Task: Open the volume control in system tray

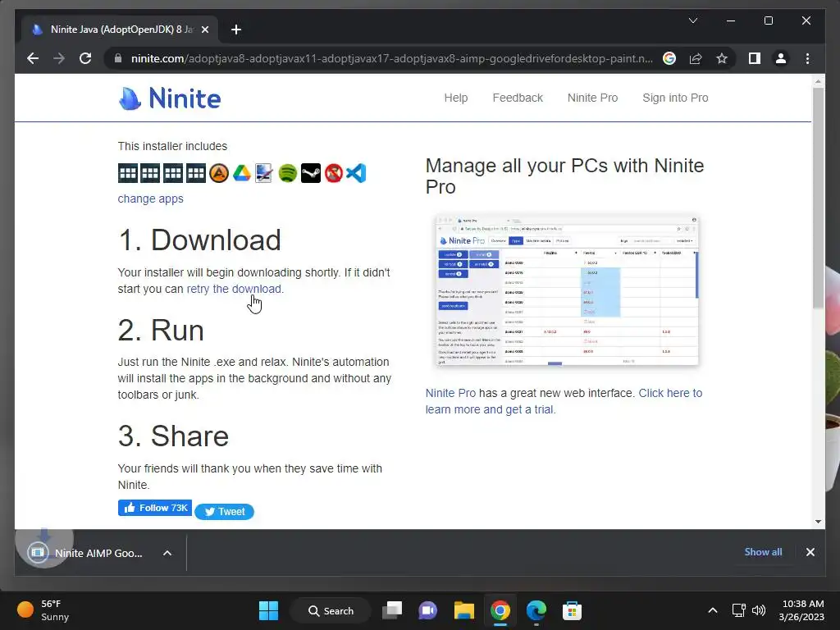Action: click(x=759, y=610)
